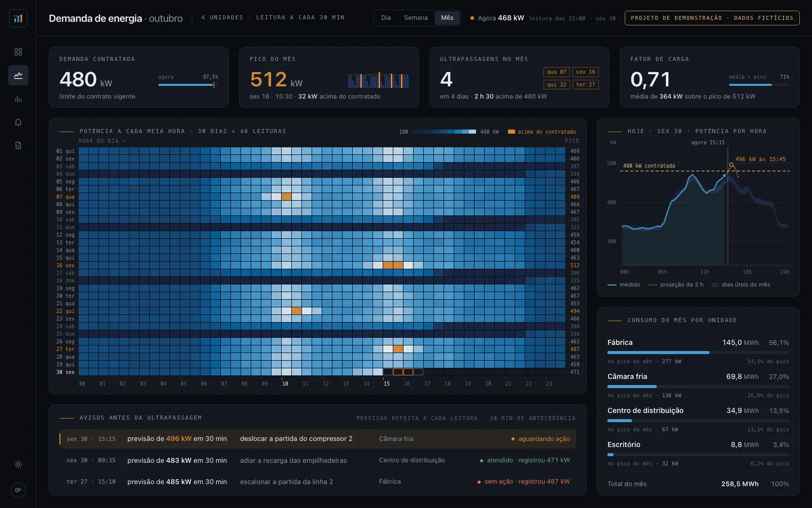Click the 'qua 07' overage badge
The height and width of the screenshot is (508, 812).
pos(557,72)
